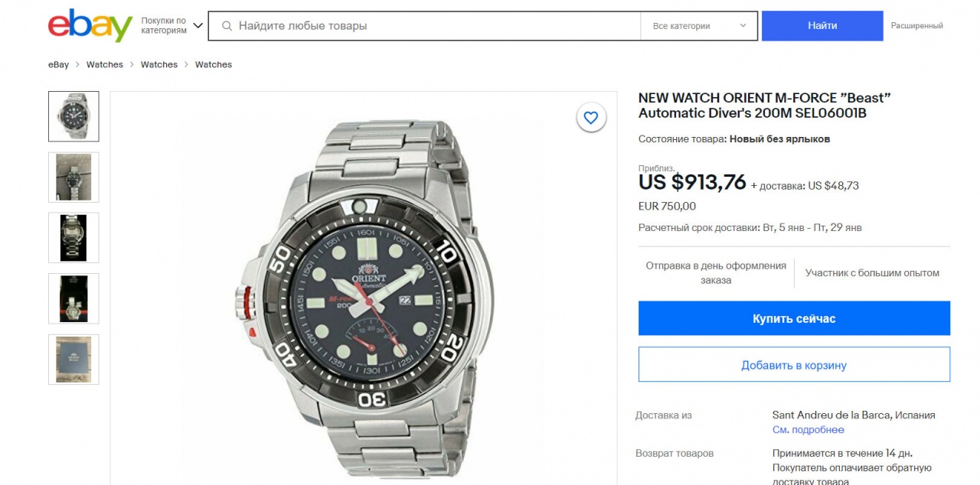Open the first 'Watches' breadcrumb link
This screenshot has width=980, height=485.
click(x=105, y=65)
